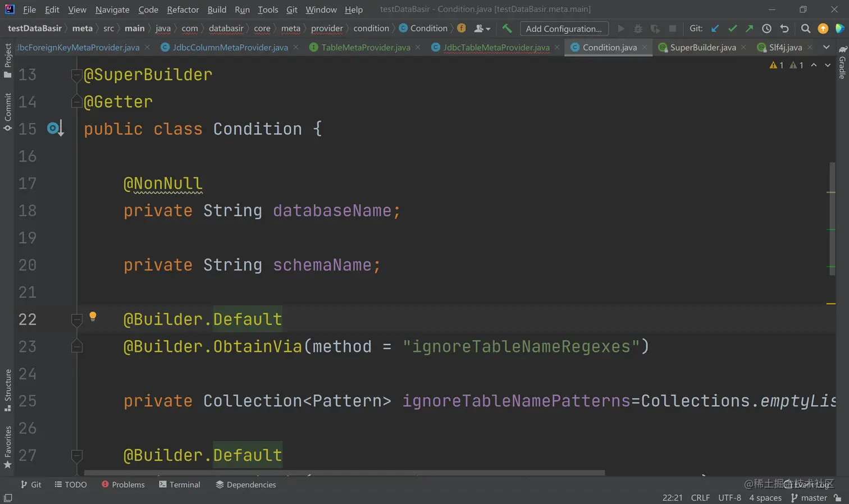Open the Gradle tool window
The height and width of the screenshot is (504, 849).
point(842,62)
